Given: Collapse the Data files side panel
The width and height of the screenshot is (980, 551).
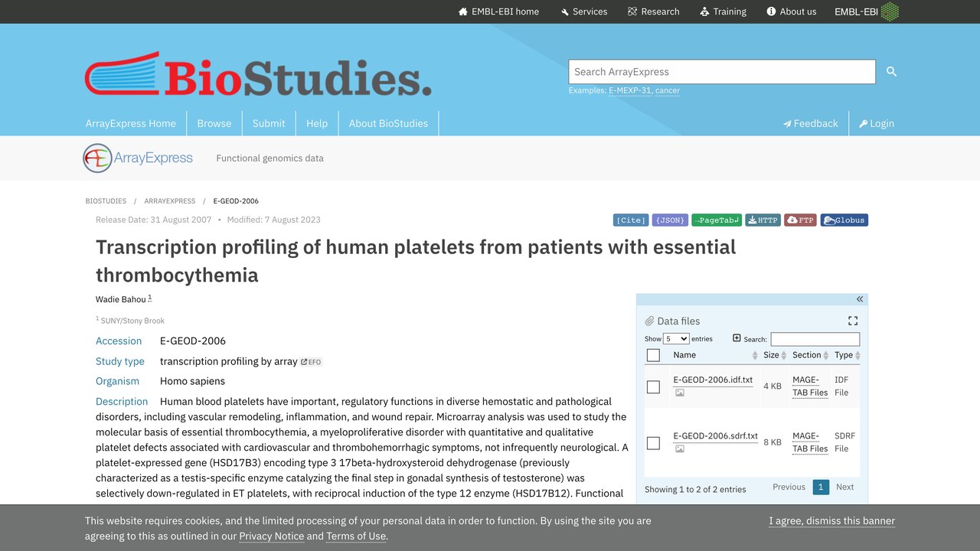Looking at the screenshot, I should click(x=860, y=299).
